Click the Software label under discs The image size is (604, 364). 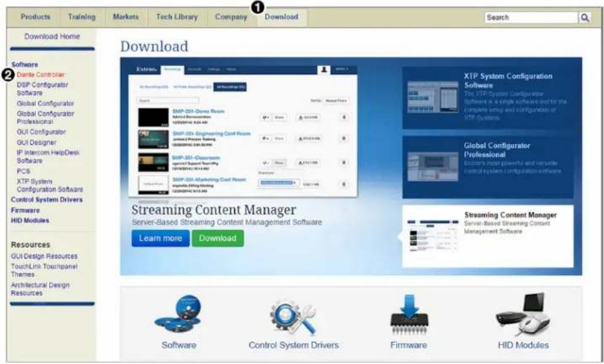(179, 345)
